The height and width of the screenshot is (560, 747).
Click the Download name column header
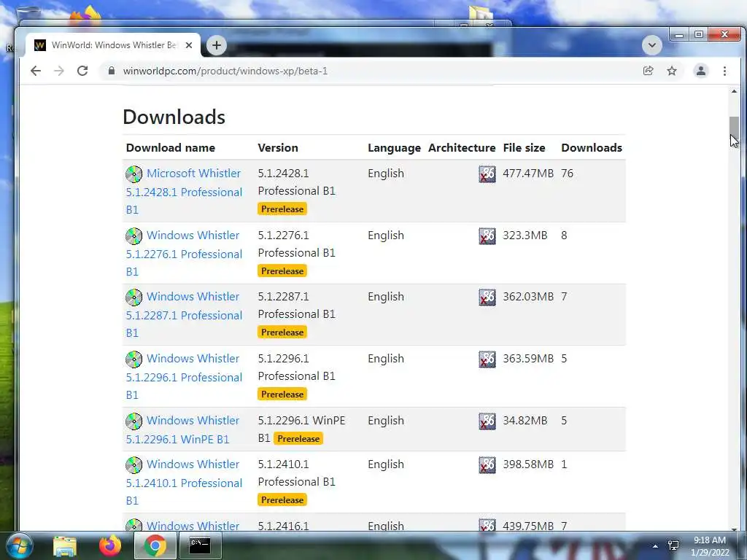(x=171, y=147)
